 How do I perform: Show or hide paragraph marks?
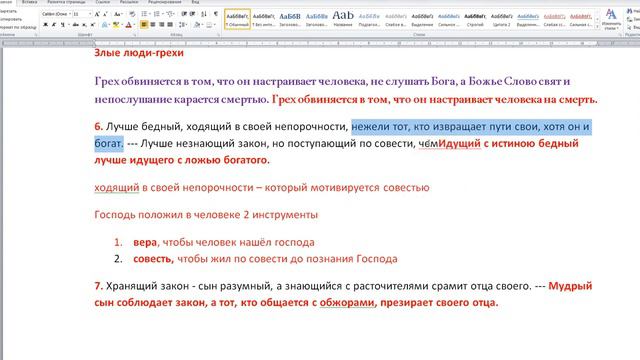(216, 14)
